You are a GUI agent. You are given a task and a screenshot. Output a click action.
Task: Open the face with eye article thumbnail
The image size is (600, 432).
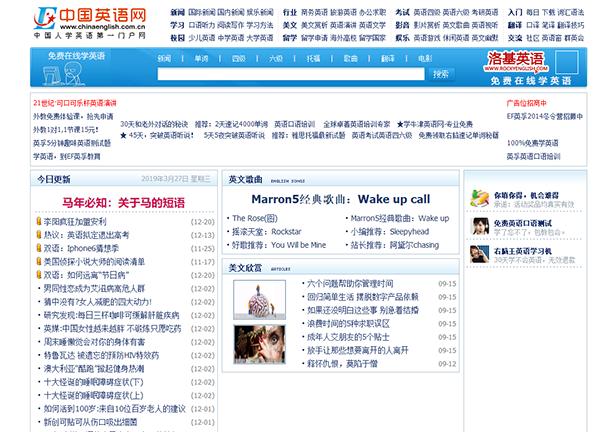click(x=259, y=344)
